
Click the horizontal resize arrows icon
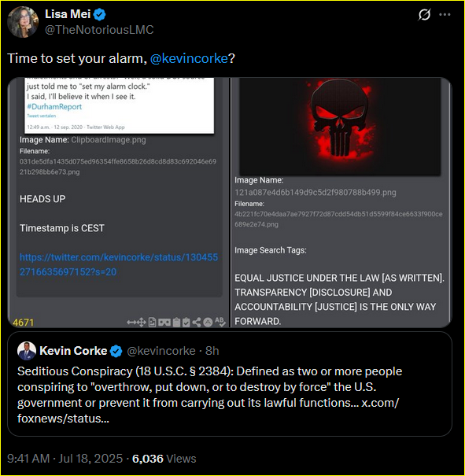coord(131,322)
